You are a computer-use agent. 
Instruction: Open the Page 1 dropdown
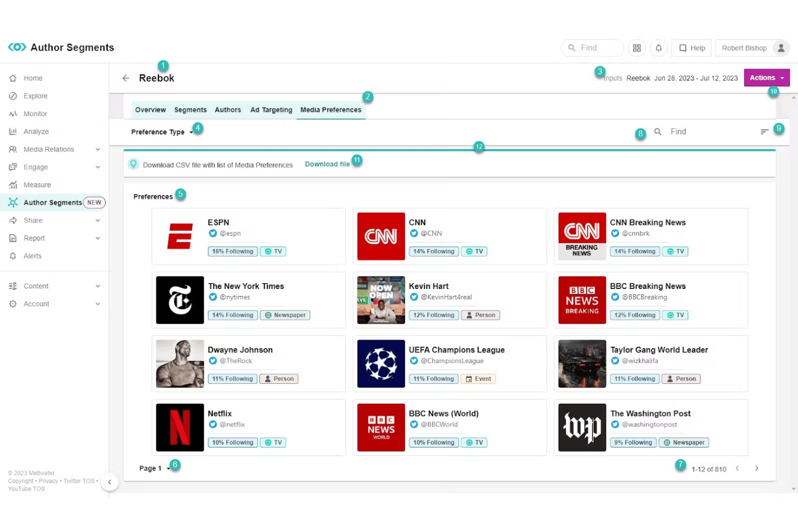coord(154,468)
